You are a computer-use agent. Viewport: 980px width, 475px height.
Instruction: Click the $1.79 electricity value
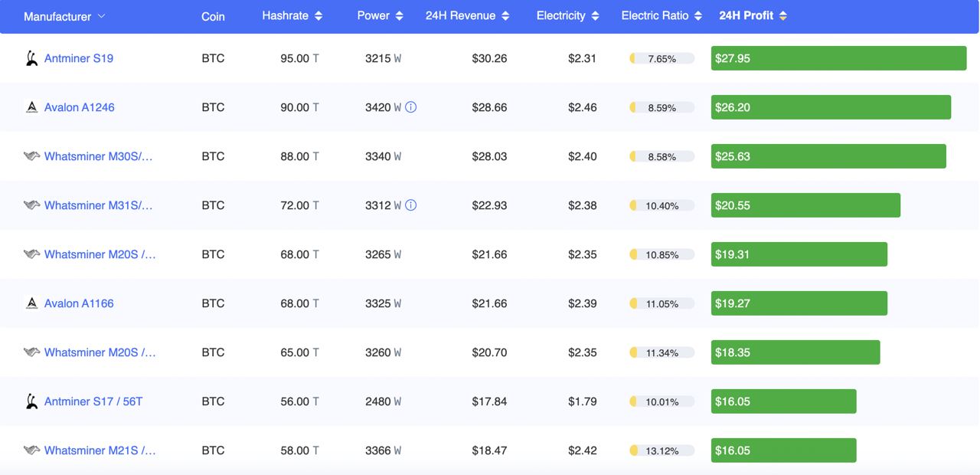coord(582,401)
